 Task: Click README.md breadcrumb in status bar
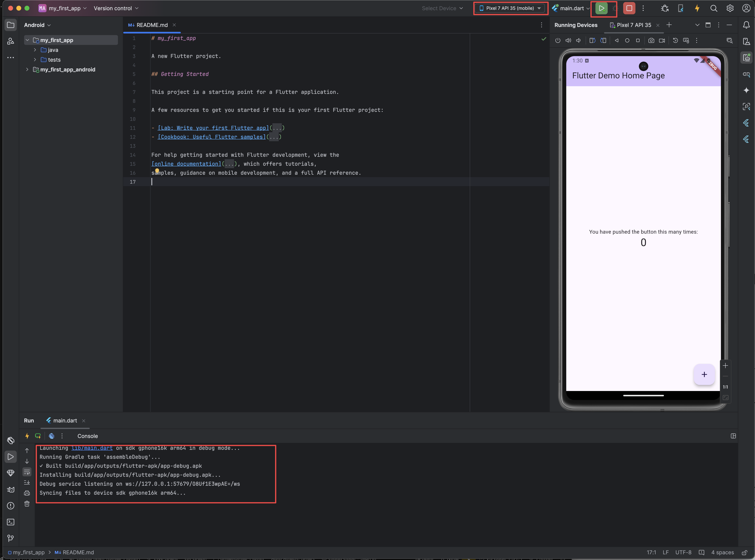[x=74, y=552]
